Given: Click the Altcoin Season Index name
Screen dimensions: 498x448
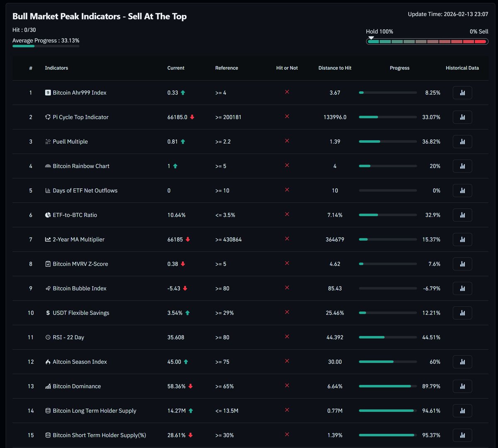Looking at the screenshot, I should 80,362.
